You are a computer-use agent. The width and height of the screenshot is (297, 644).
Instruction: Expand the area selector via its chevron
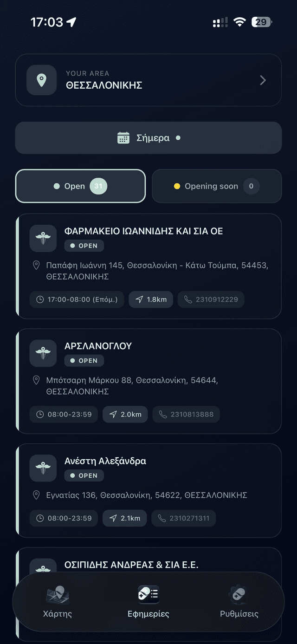(x=263, y=80)
